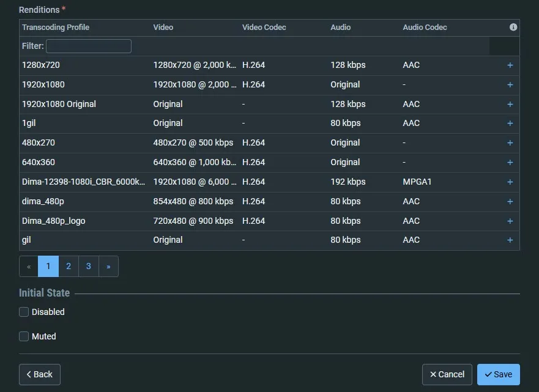This screenshot has height=392, width=539.
Task: Select the Audio Codec column header
Action: point(425,28)
